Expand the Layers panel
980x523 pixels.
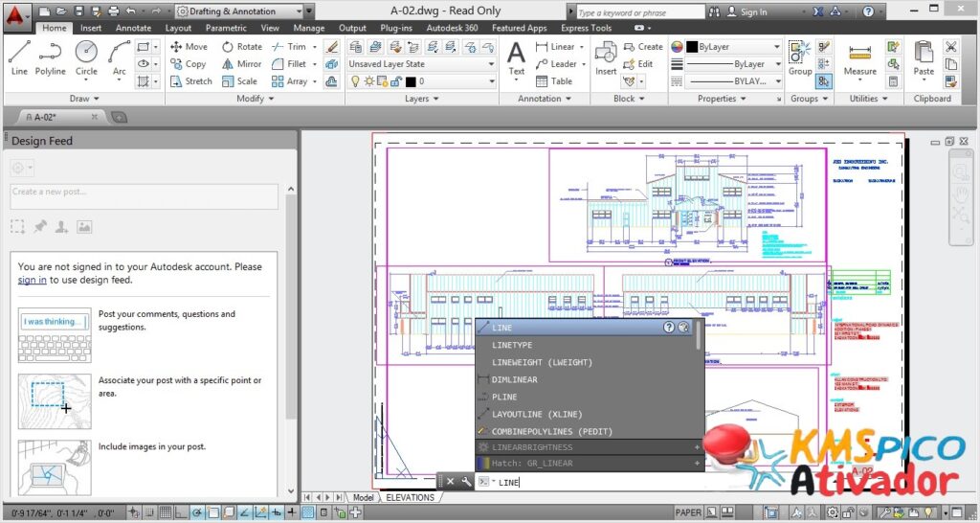pyautogui.click(x=421, y=99)
